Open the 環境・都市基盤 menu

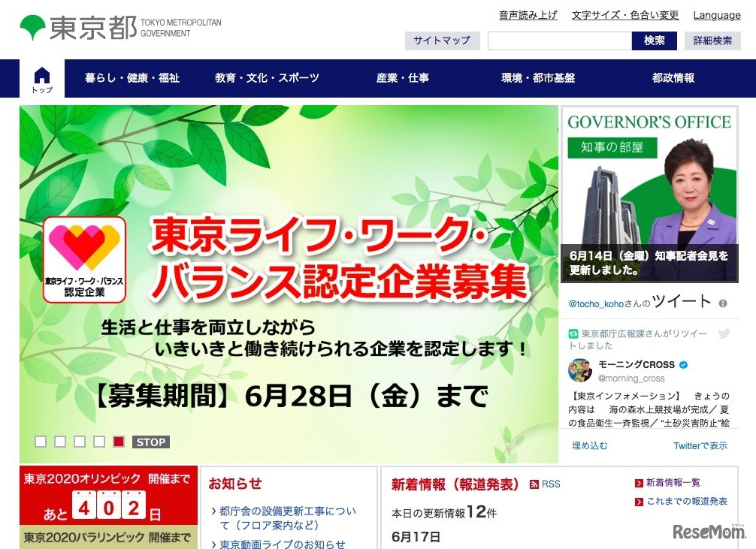[x=538, y=78]
